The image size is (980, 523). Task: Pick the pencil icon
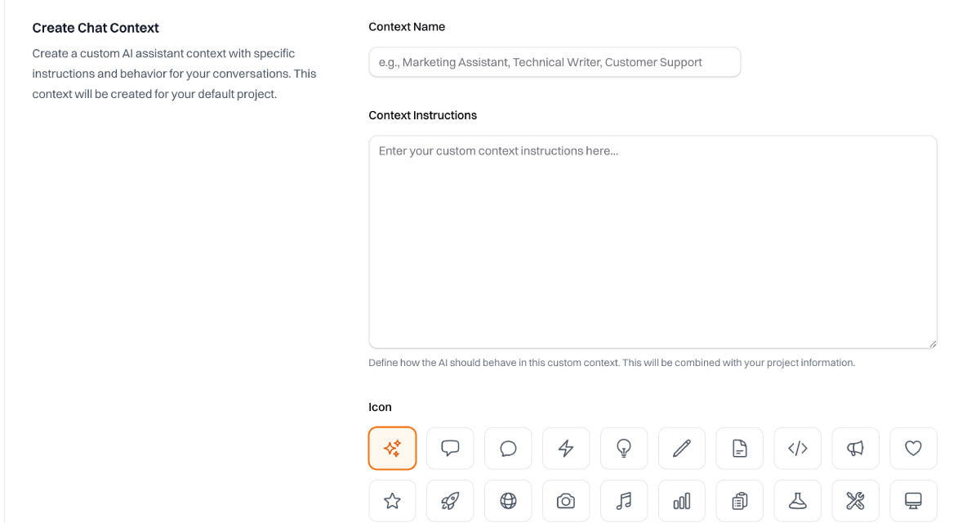[x=682, y=448]
